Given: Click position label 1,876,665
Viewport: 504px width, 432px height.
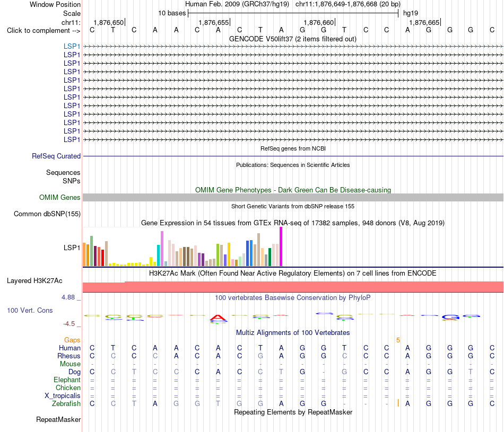Looking at the screenshot, I should [424, 22].
